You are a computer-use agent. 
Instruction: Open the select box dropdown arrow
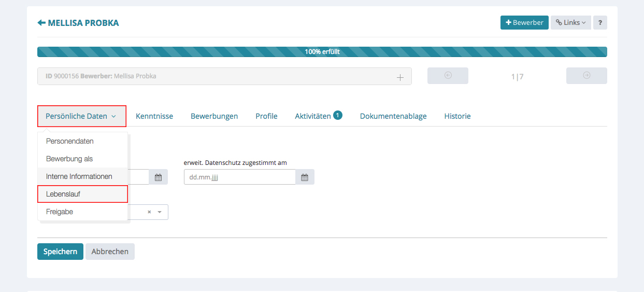tap(160, 212)
